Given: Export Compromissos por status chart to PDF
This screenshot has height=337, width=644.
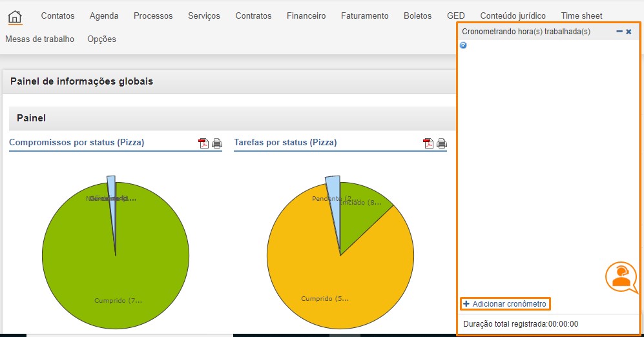Looking at the screenshot, I should tap(203, 143).
